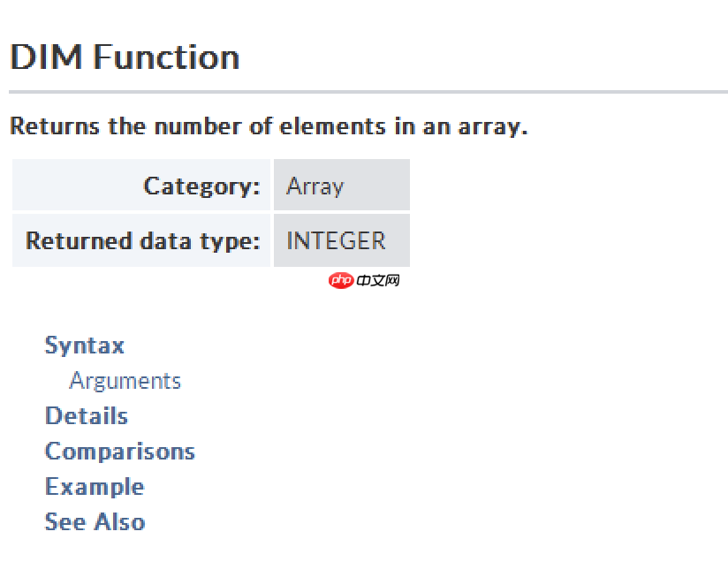Click the word Function in the heading
The width and height of the screenshot is (728, 562).
(x=167, y=57)
